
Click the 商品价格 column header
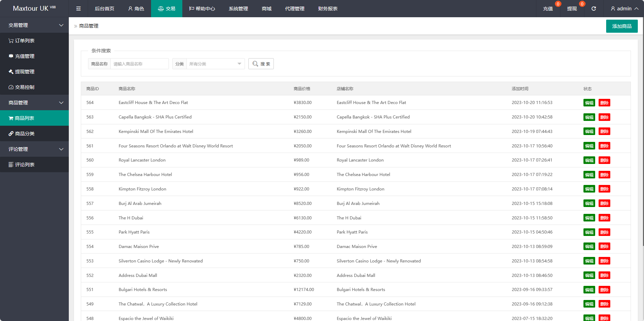[x=302, y=89]
